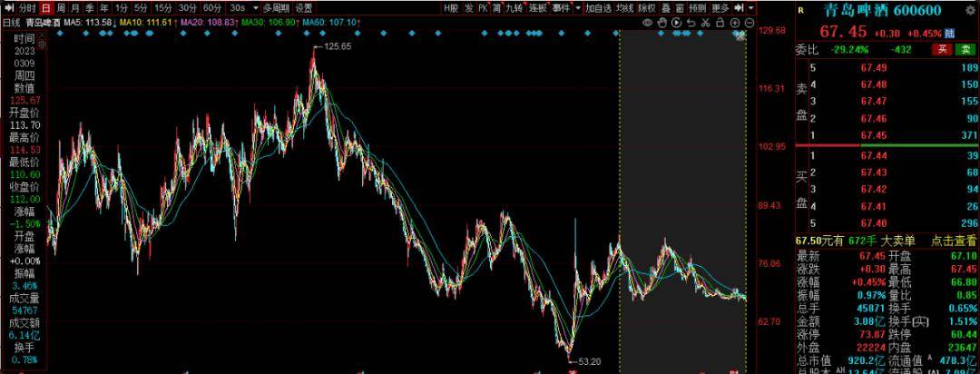The image size is (980, 374).
Task: Open the 更多 more menu
Action: coord(720,8)
